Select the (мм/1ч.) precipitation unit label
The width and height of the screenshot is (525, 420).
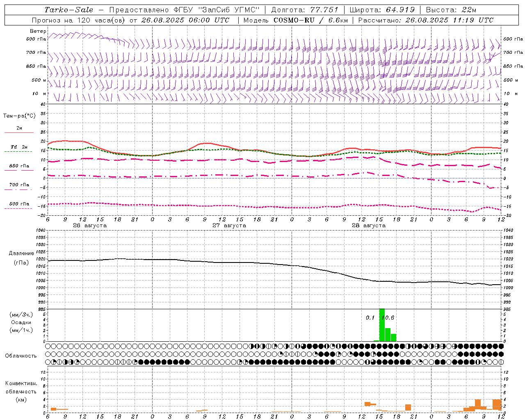coord(21,330)
